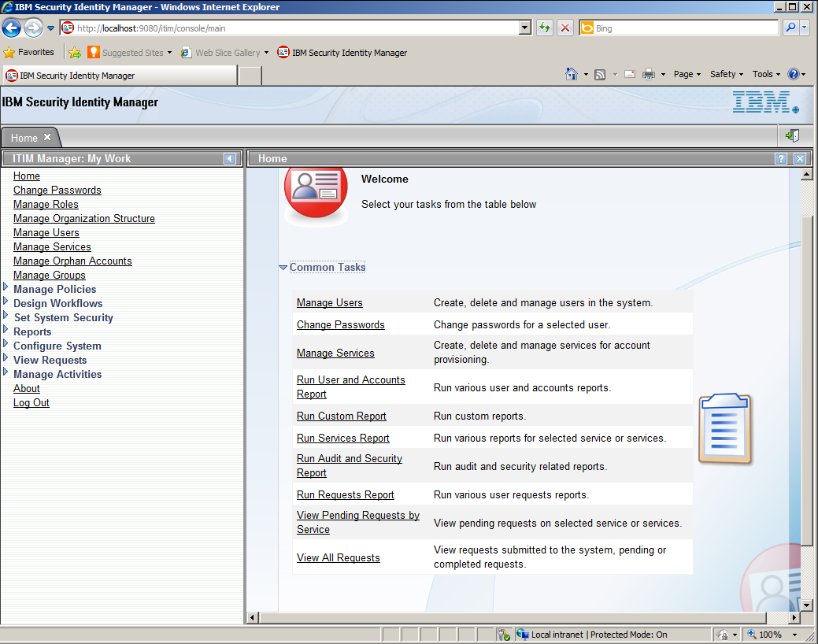
Task: Expand View Requests tree node
Action: point(6,357)
